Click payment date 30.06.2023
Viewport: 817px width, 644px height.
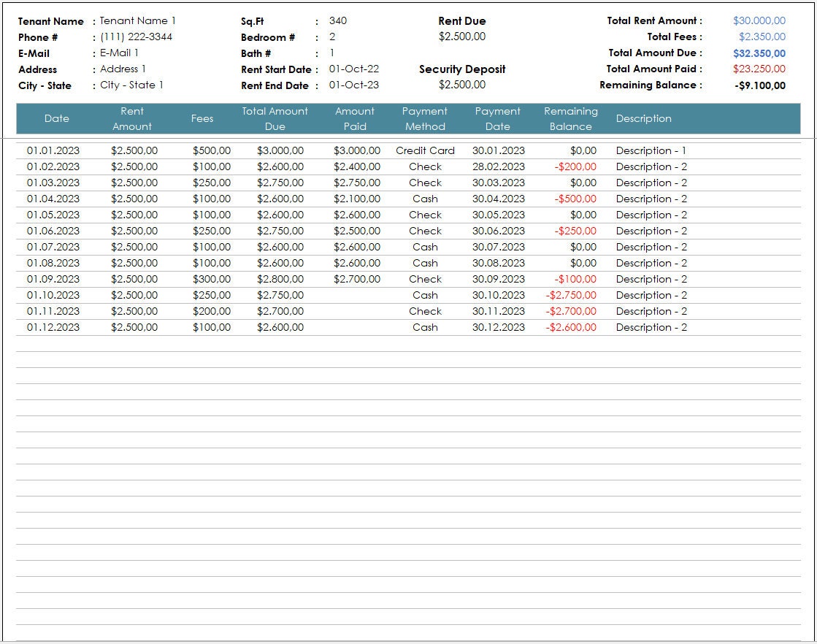[x=499, y=231]
